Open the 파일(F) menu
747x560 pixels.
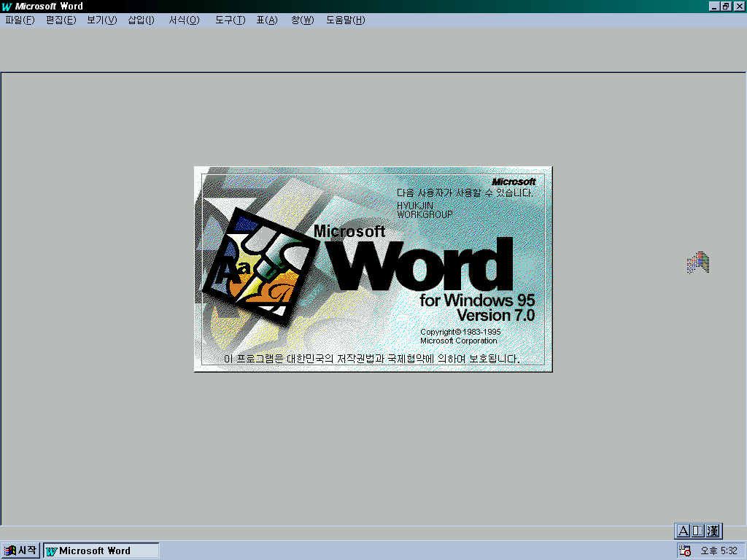click(x=20, y=20)
